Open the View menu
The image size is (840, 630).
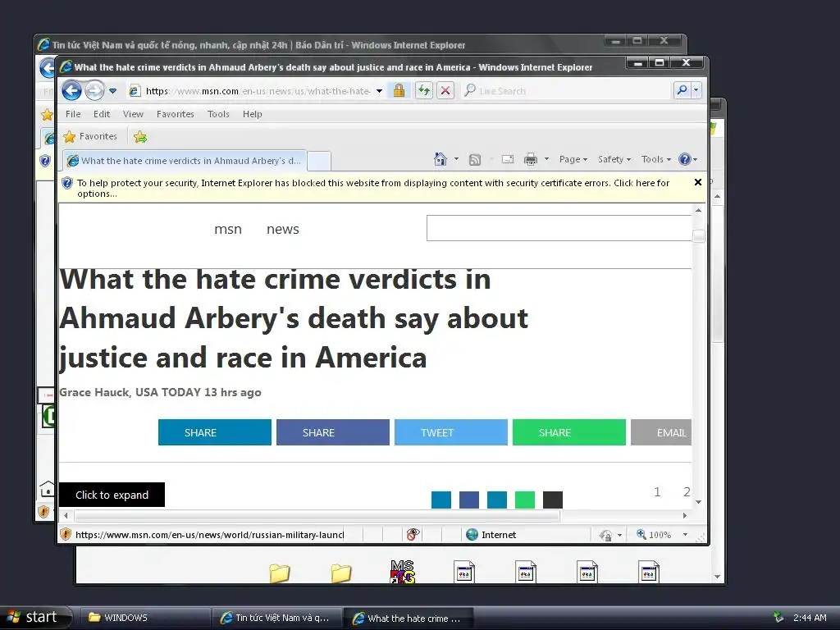pos(133,114)
